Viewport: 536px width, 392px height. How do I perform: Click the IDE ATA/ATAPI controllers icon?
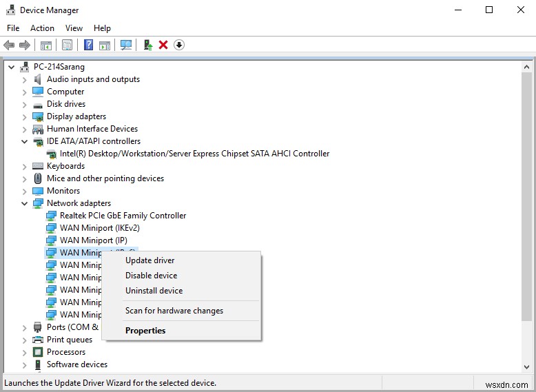pyautogui.click(x=38, y=141)
